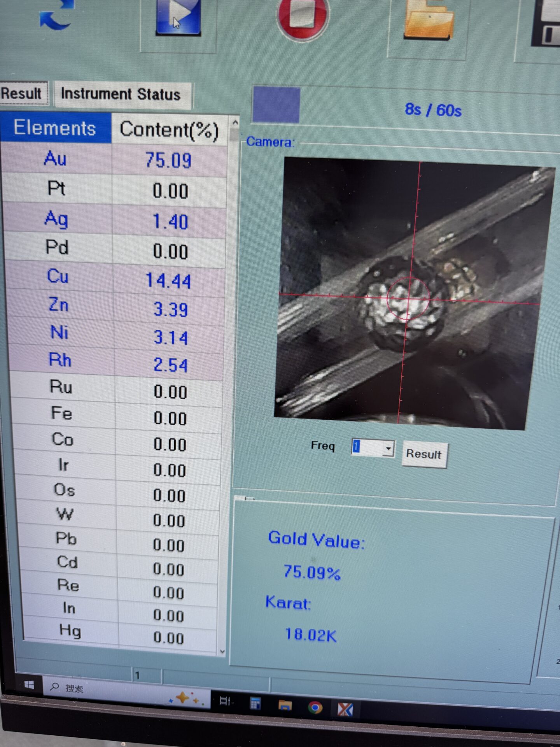Select the Co element row
This screenshot has width=560, height=747.
[118, 442]
